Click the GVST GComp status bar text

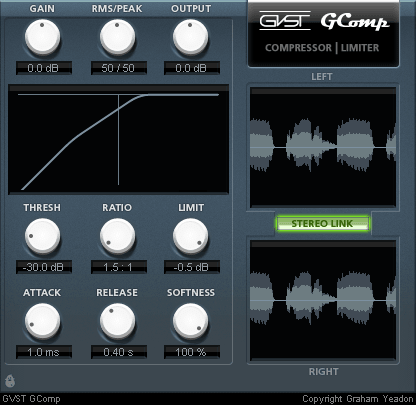tap(31, 399)
